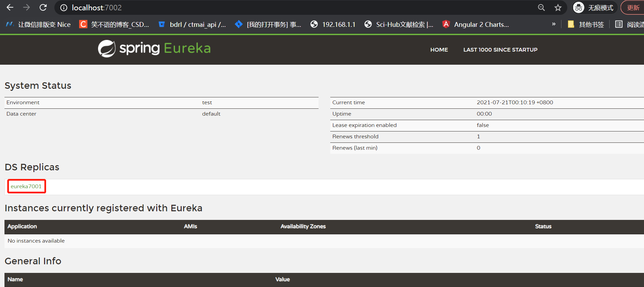Click the System Status heading
The image size is (644, 287).
click(x=38, y=86)
